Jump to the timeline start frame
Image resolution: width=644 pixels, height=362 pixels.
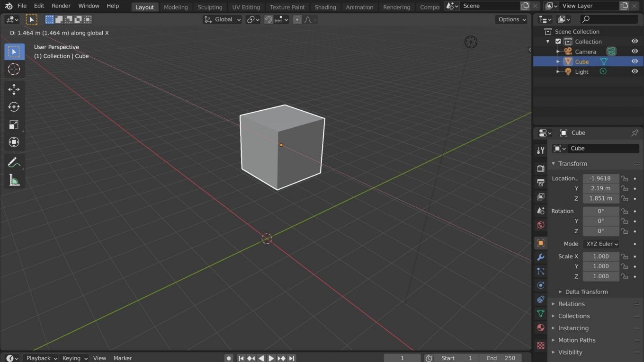[241, 358]
